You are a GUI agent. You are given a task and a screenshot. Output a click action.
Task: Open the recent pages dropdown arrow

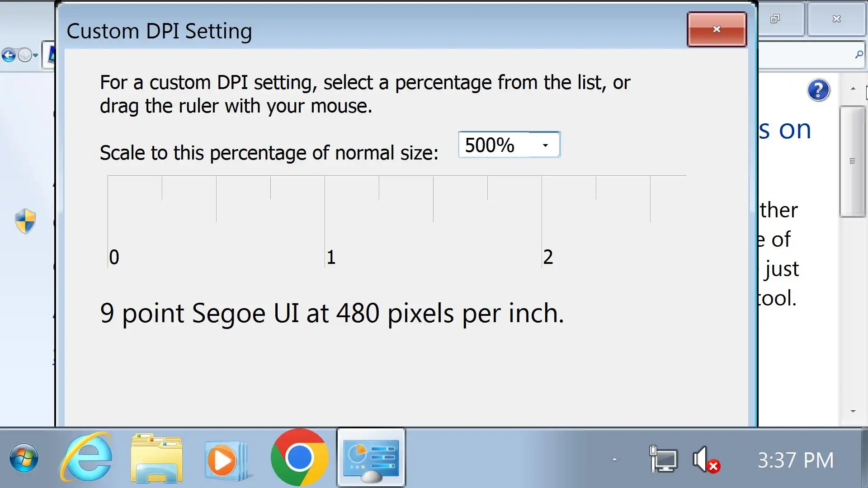coord(35,55)
